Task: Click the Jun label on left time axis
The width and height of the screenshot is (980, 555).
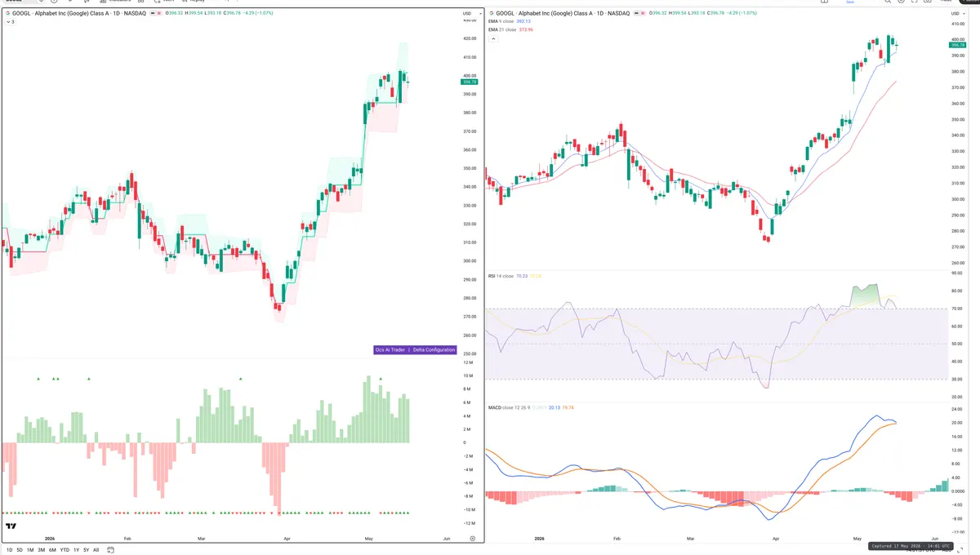Action: [446, 539]
